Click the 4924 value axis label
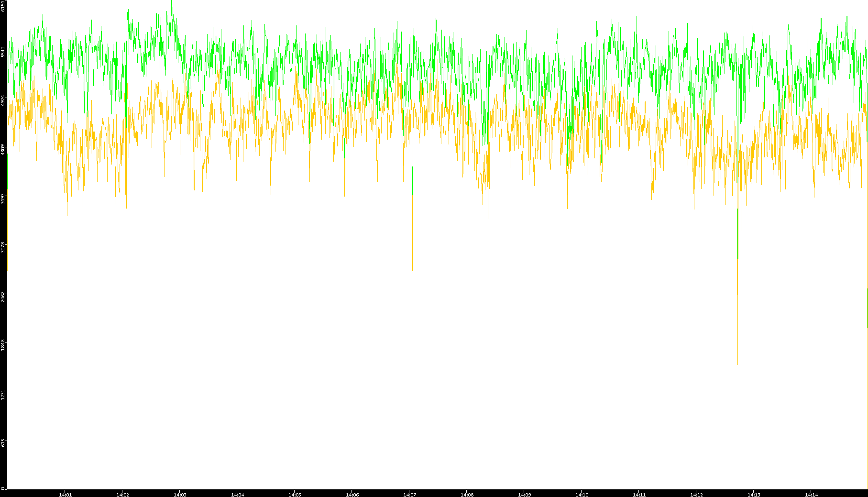This screenshot has width=868, height=497. click(3, 100)
